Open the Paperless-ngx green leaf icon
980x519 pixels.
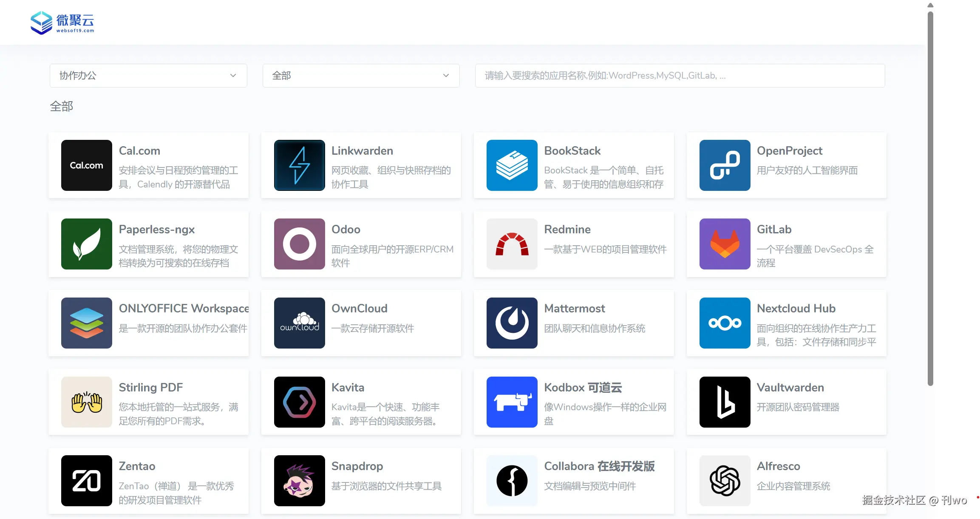coord(86,244)
